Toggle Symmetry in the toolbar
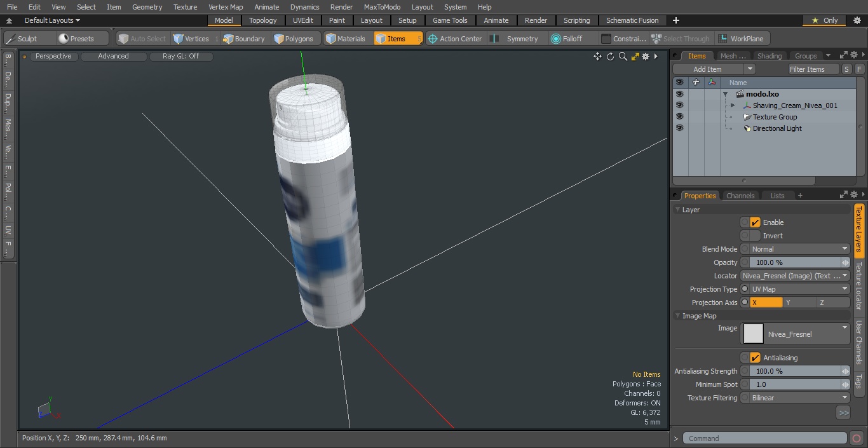Image resolution: width=868 pixels, height=448 pixels. click(x=516, y=39)
